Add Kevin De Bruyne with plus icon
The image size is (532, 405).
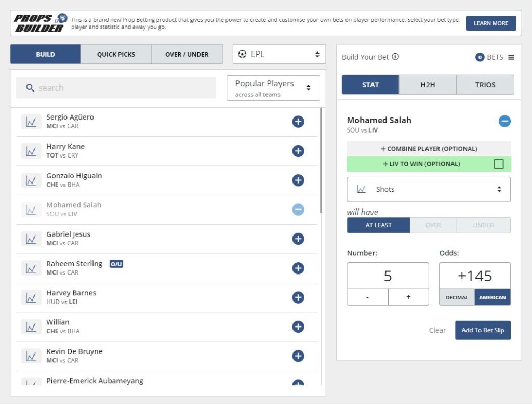[x=298, y=356]
